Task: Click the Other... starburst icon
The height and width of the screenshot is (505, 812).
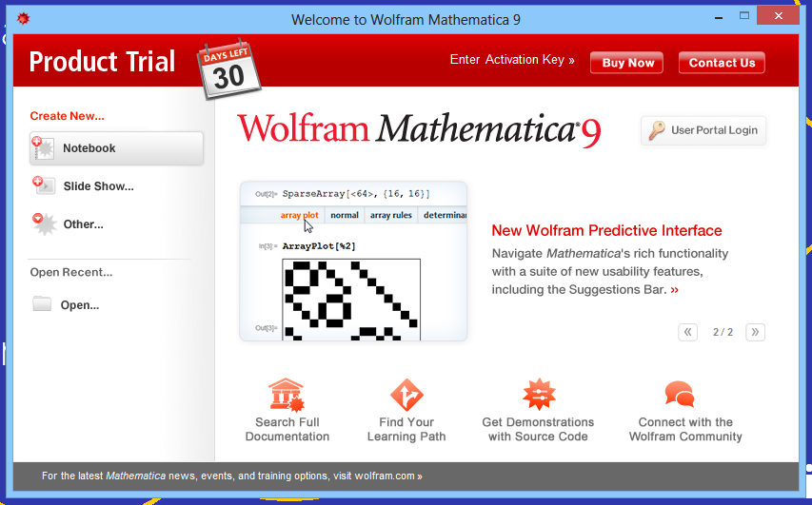Action: pos(44,224)
